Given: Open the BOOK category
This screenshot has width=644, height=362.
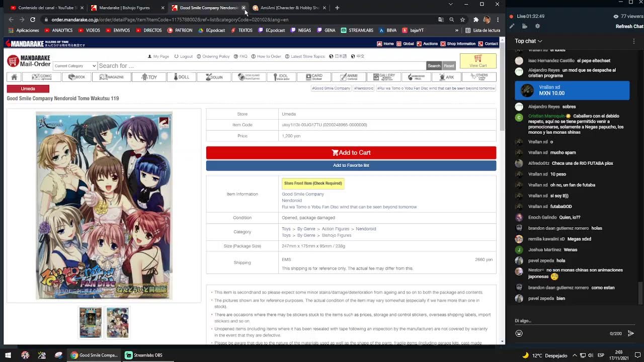Looking at the screenshot, I should pyautogui.click(x=77, y=77).
